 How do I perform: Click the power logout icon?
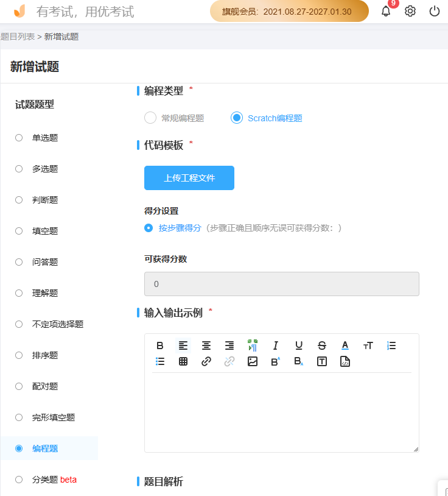pos(435,11)
